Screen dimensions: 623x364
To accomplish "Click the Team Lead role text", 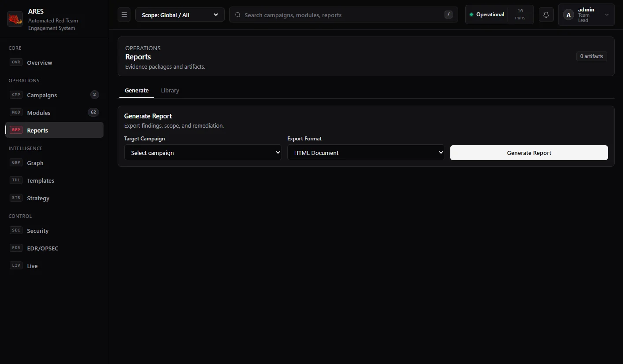I will click(584, 18).
